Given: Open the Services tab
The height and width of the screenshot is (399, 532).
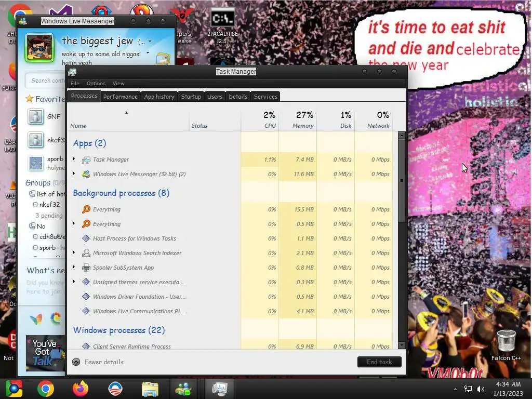Looking at the screenshot, I should coord(265,97).
